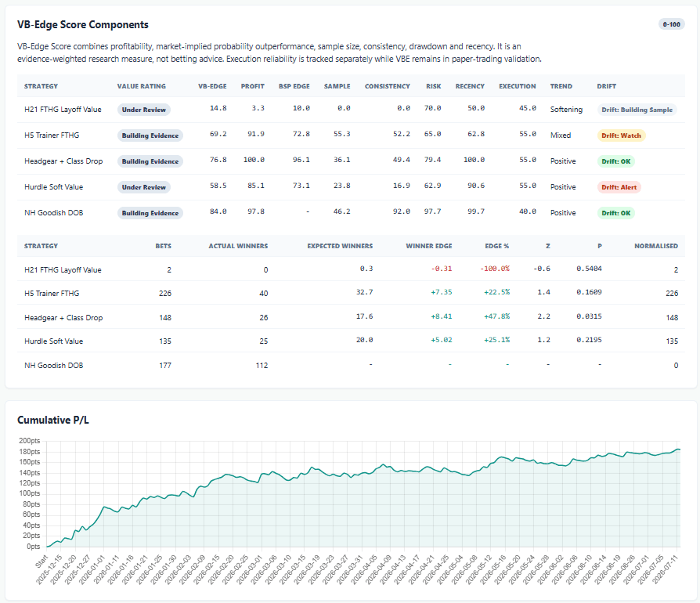
Task: Click the Cumulative P/L heading
Action: point(53,420)
